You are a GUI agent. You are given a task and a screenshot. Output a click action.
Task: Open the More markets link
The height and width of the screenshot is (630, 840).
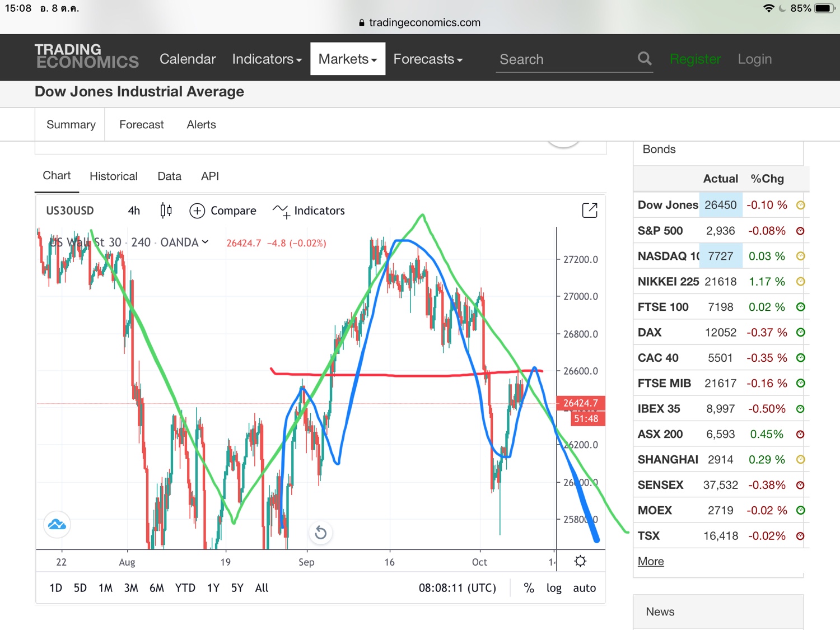651,561
